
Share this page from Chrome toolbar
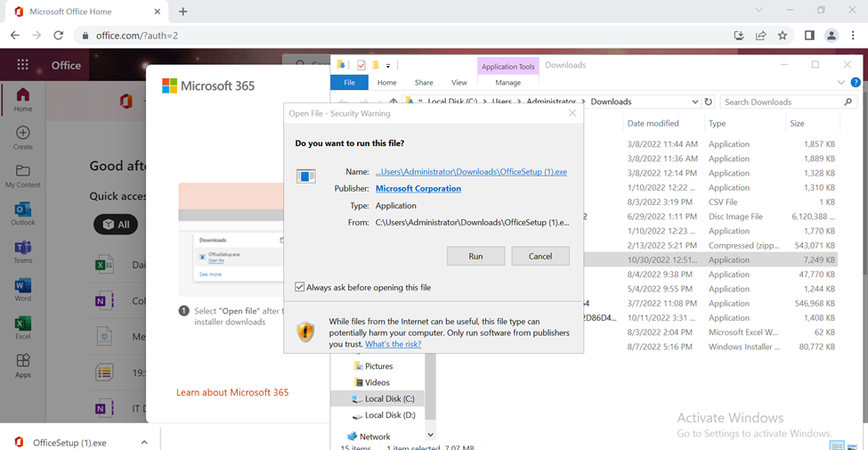click(x=760, y=36)
